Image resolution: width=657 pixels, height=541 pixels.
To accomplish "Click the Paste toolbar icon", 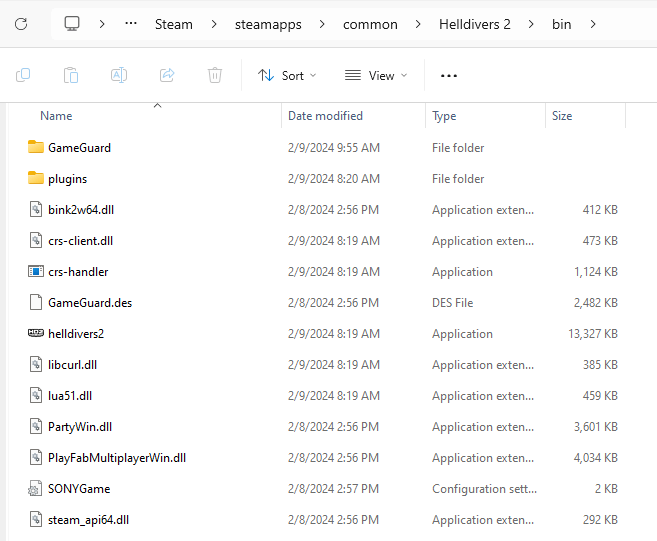I will click(x=71, y=75).
